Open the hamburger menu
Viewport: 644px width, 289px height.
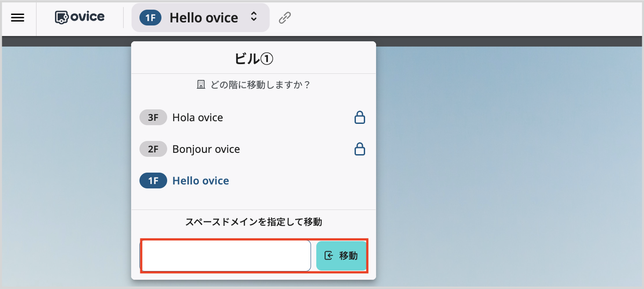17,17
